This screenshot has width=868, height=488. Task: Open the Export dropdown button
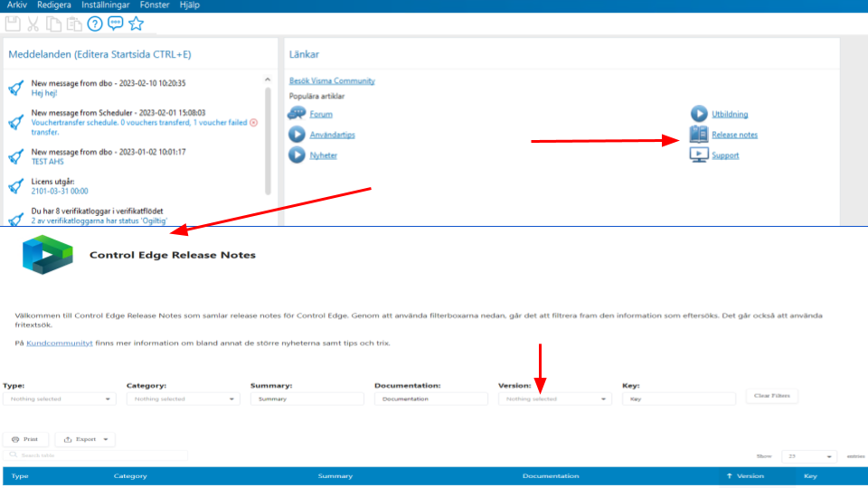click(85, 439)
